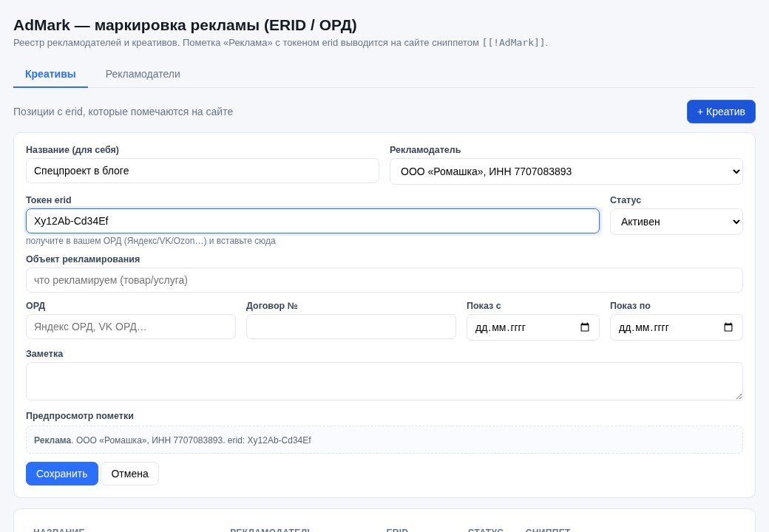The width and height of the screenshot is (769, 532).
Task: Switch to the Креативы tab
Action: (50, 74)
